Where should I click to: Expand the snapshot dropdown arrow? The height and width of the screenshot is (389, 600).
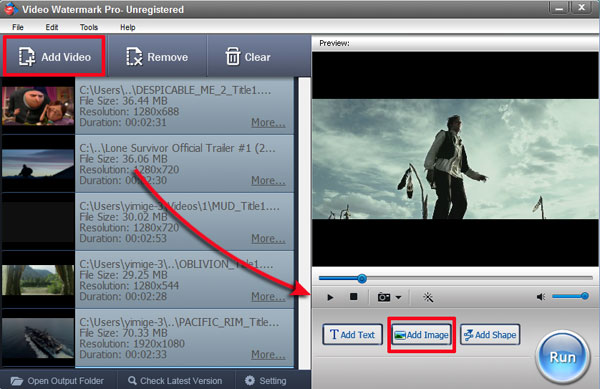coord(398,297)
